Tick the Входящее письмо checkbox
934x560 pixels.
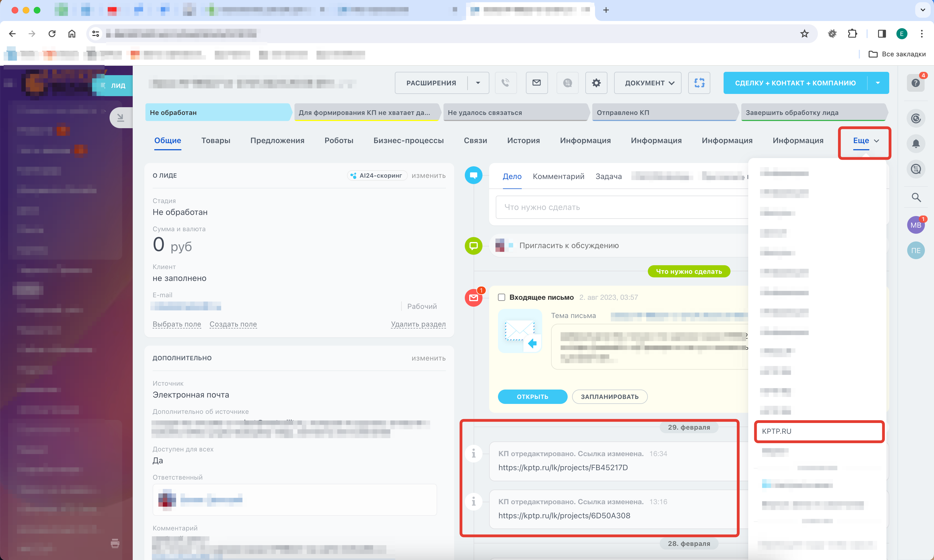501,297
